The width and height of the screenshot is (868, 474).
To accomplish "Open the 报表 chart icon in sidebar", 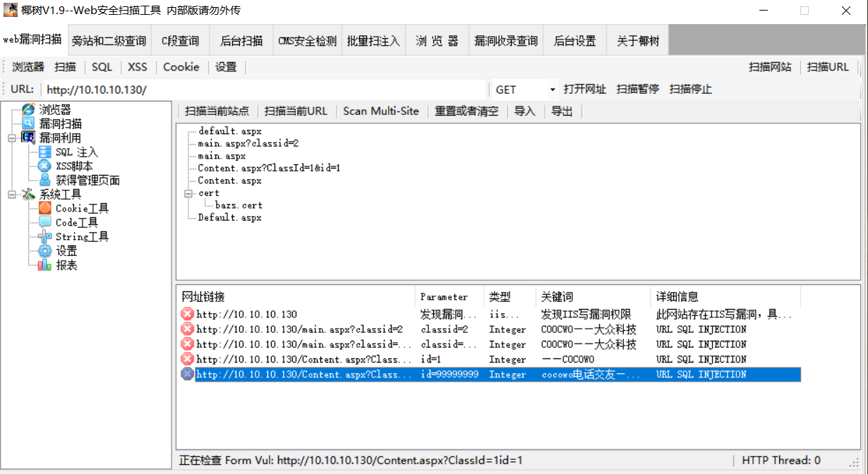I will click(x=45, y=265).
